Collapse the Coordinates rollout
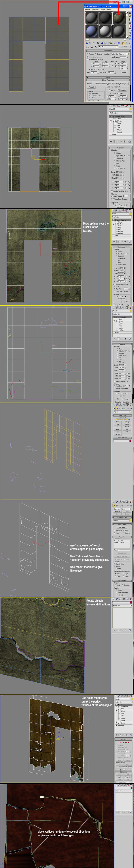The width and height of the screenshot is (134, 868). point(108,51)
